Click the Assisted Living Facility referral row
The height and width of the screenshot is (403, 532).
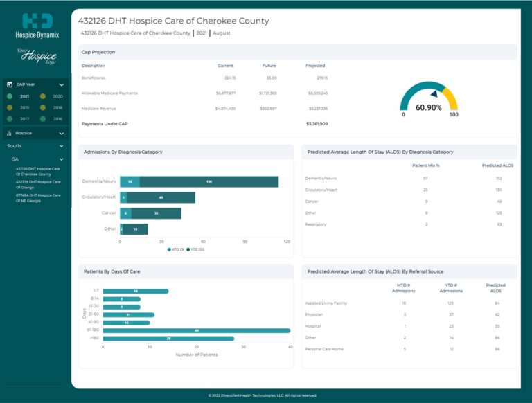(409, 303)
